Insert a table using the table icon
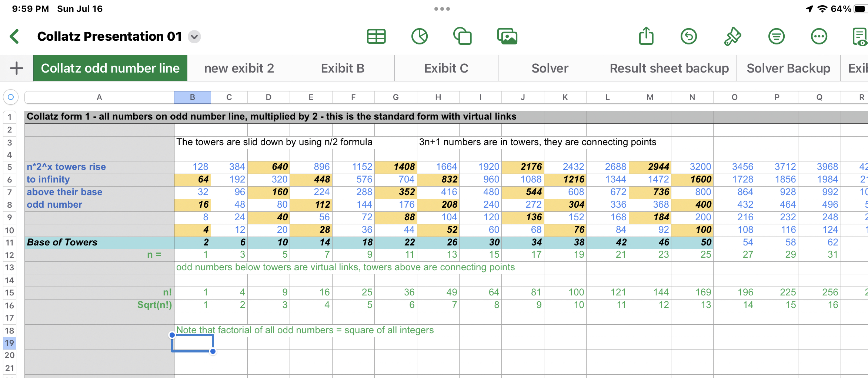 (376, 36)
